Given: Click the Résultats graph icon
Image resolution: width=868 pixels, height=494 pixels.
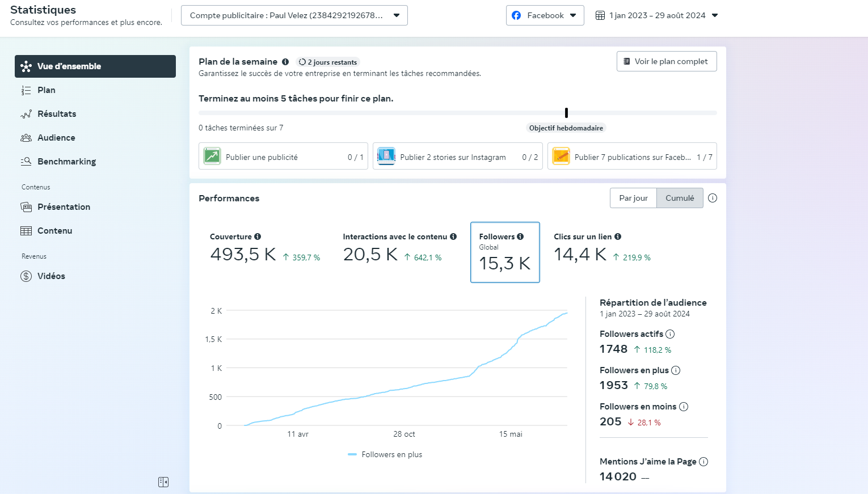Looking at the screenshot, I should 26,114.
